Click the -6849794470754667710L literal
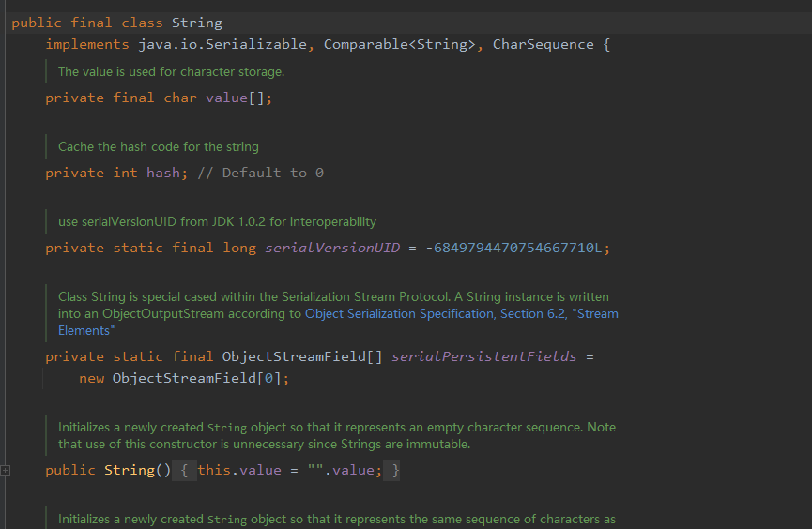Viewport: 812px width, 529px height. coord(513,248)
